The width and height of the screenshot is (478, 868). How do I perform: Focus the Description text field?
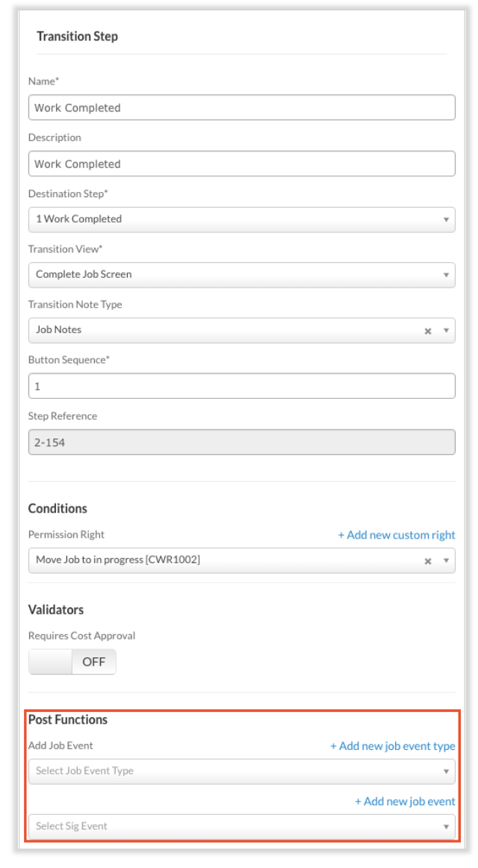(x=242, y=164)
